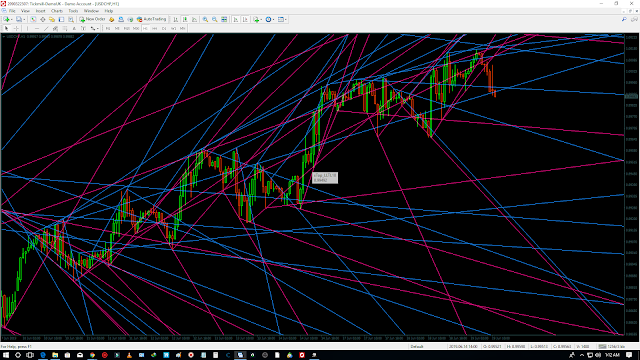
Task: Click the New Order button
Action: (x=92, y=19)
